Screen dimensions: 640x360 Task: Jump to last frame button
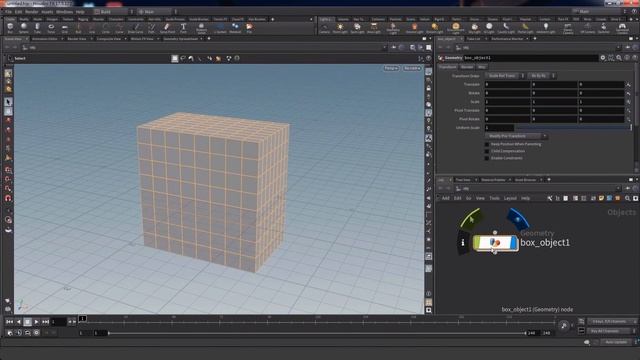point(46,322)
